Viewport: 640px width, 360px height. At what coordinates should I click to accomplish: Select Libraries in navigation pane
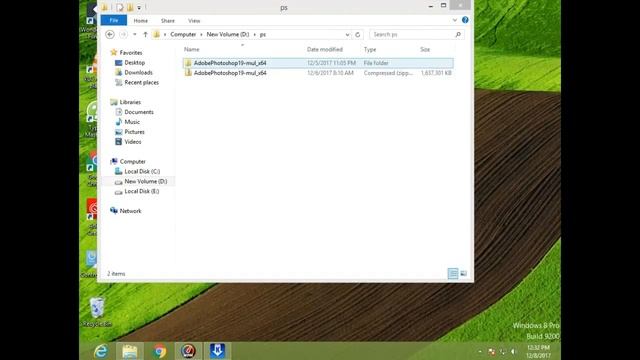(x=130, y=102)
